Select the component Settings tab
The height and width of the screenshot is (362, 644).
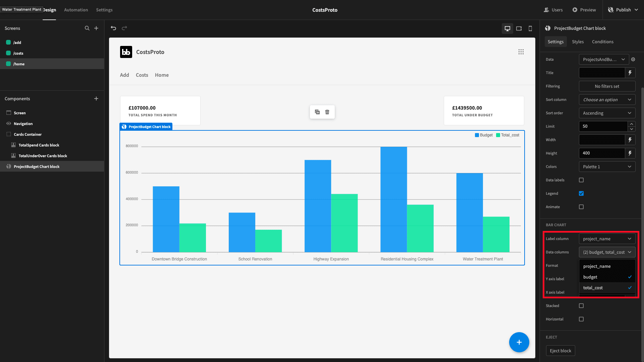coord(555,42)
